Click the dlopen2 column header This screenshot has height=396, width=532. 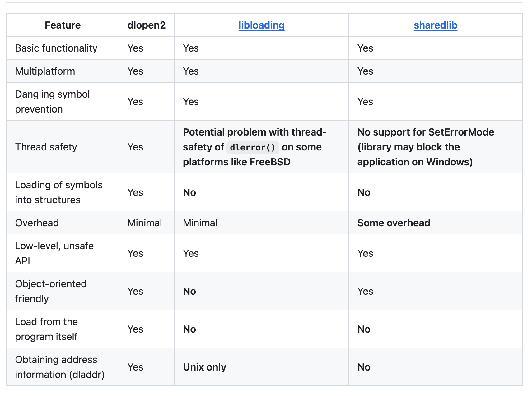tap(146, 25)
